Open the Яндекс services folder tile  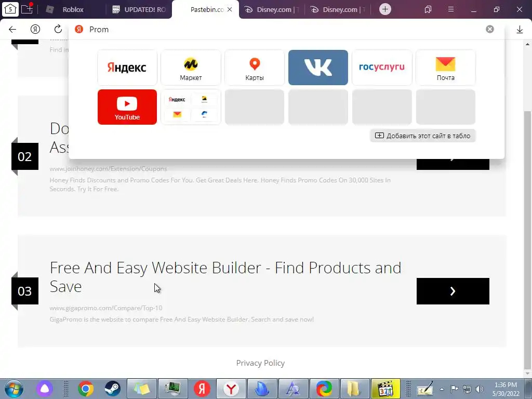point(191,107)
